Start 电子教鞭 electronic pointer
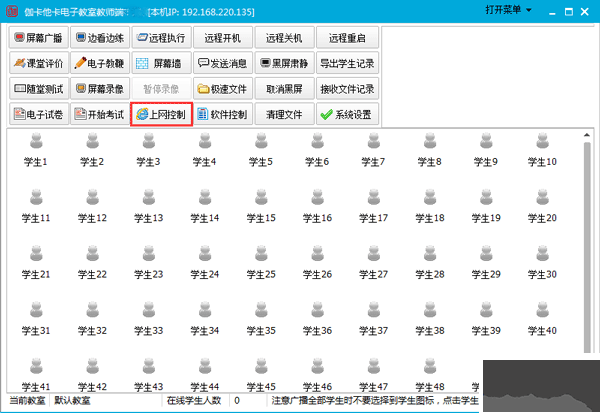The image size is (600, 413). point(100,63)
